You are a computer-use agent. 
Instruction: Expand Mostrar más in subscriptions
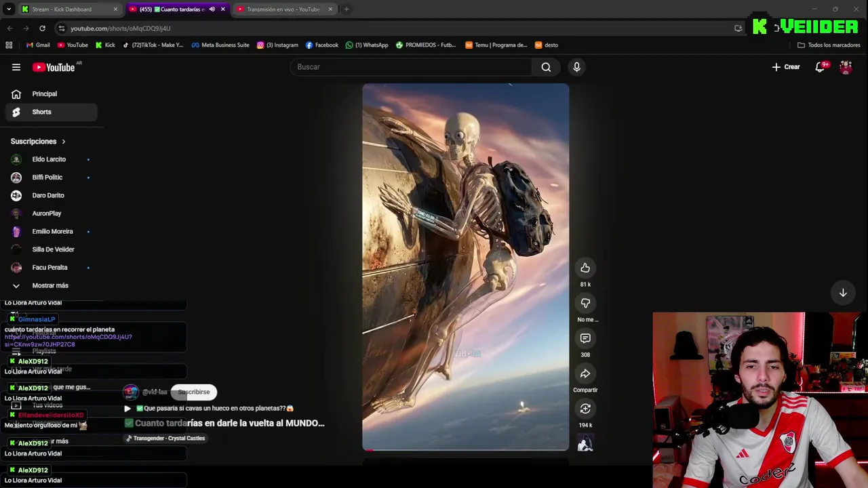50,286
